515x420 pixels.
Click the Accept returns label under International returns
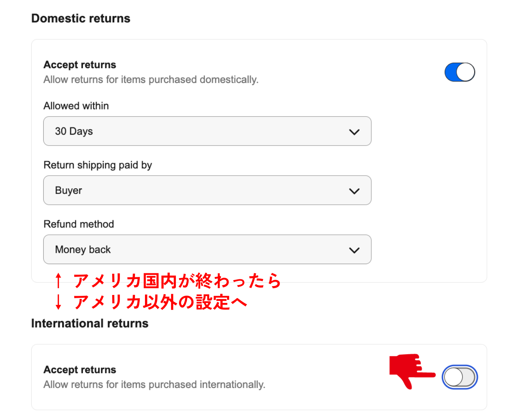point(80,370)
